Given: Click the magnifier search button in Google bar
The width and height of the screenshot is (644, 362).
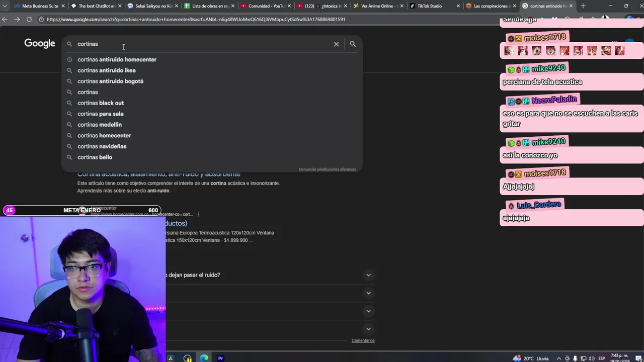Looking at the screenshot, I should click(353, 44).
